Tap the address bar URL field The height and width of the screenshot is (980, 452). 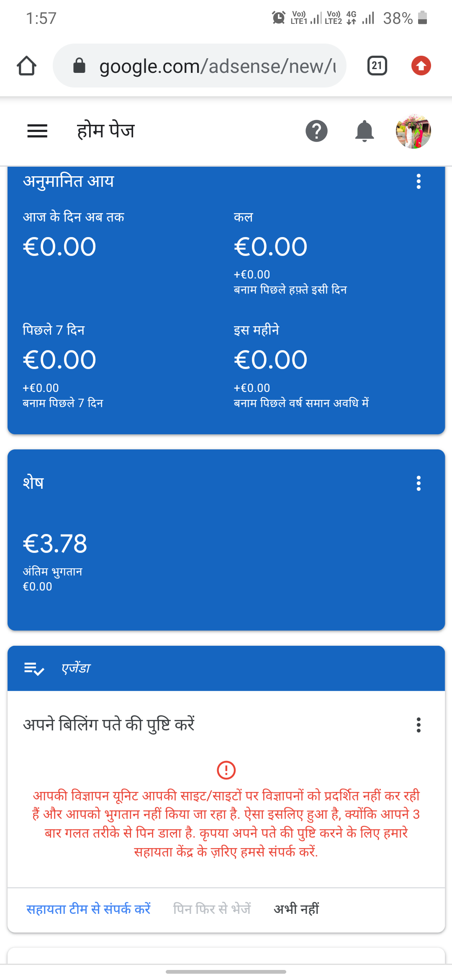(x=218, y=66)
